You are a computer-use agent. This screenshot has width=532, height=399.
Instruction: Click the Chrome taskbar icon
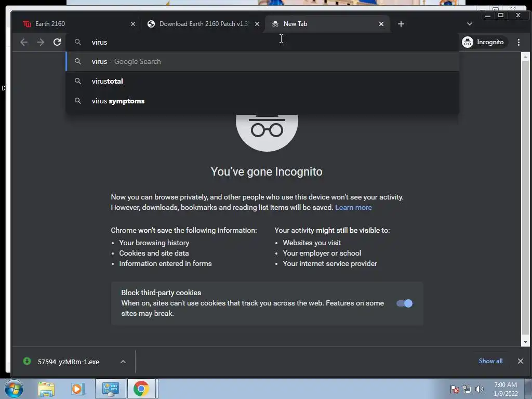141,389
